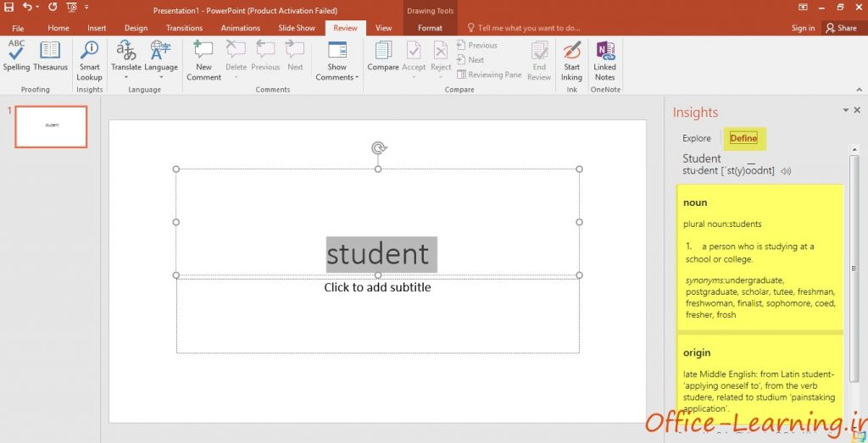Select the Define tab in Insights
Viewport: 868px width, 443px height.
(x=743, y=138)
